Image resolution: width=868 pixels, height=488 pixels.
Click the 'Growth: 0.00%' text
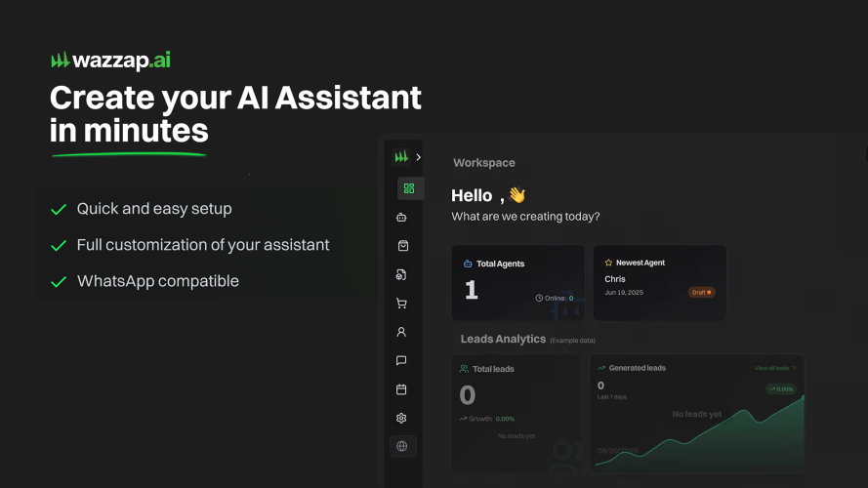click(487, 419)
